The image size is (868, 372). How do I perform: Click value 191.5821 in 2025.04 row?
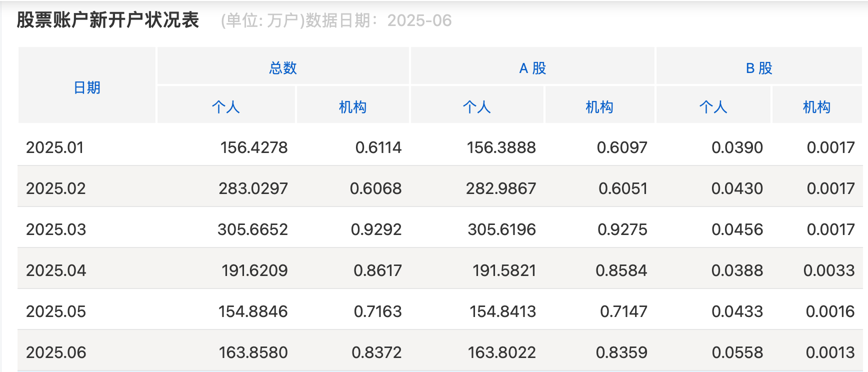pyautogui.click(x=504, y=270)
